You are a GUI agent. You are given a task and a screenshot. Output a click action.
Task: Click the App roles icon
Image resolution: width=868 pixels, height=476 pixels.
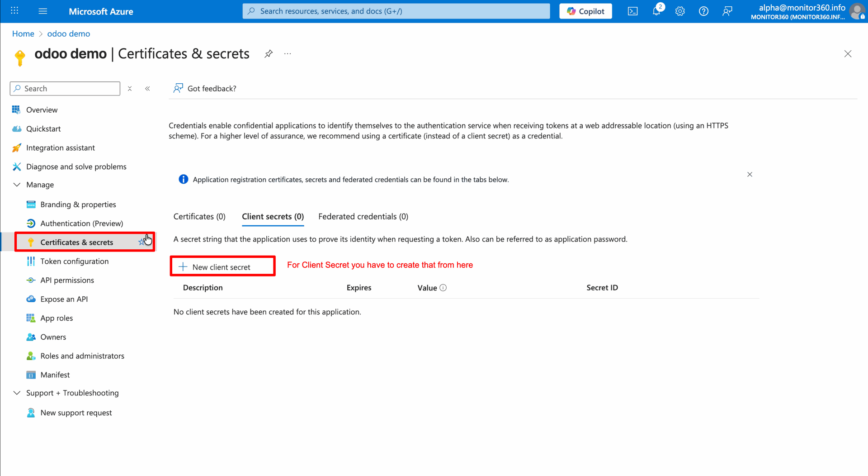[x=31, y=318]
